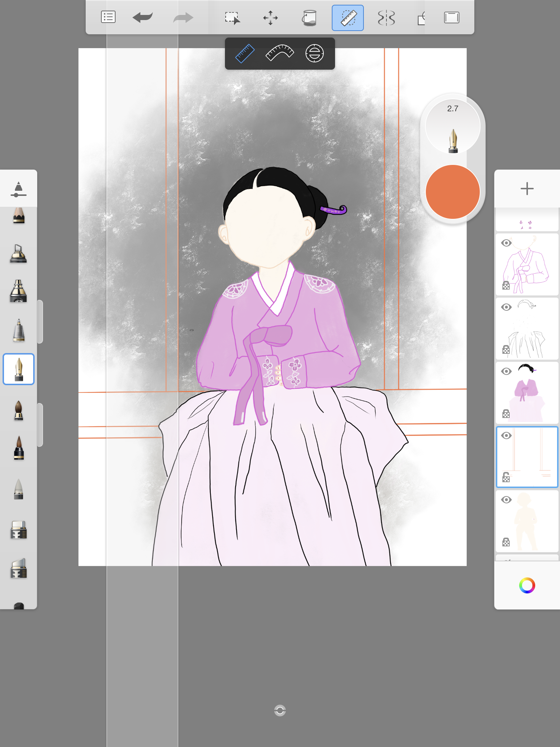Choose the Transform move tool
Screen dimensions: 560x747
[x=271, y=18]
